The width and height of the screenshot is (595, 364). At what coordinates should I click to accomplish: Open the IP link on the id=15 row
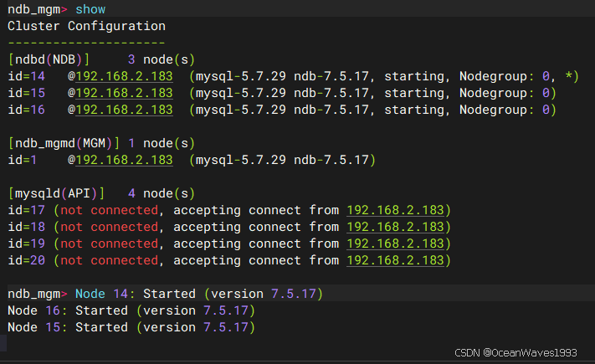(x=125, y=93)
